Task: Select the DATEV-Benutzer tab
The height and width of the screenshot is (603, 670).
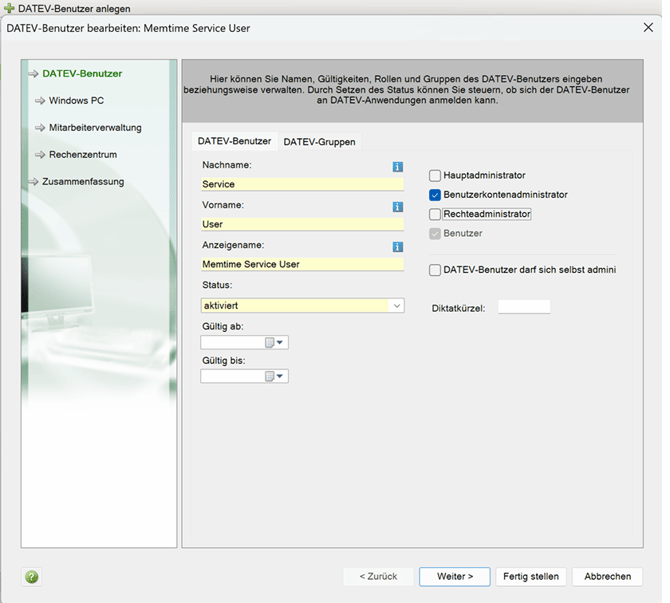Action: click(x=234, y=141)
